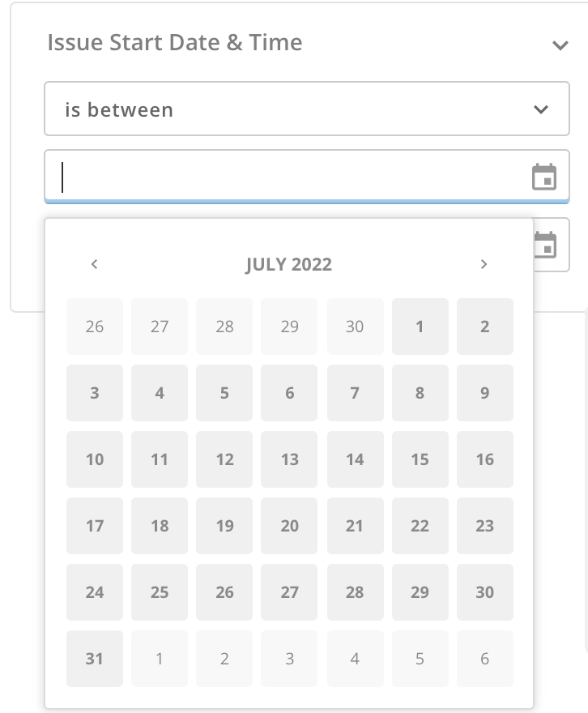Select July 22 in the calendar
This screenshot has height=713, width=588.
[420, 526]
